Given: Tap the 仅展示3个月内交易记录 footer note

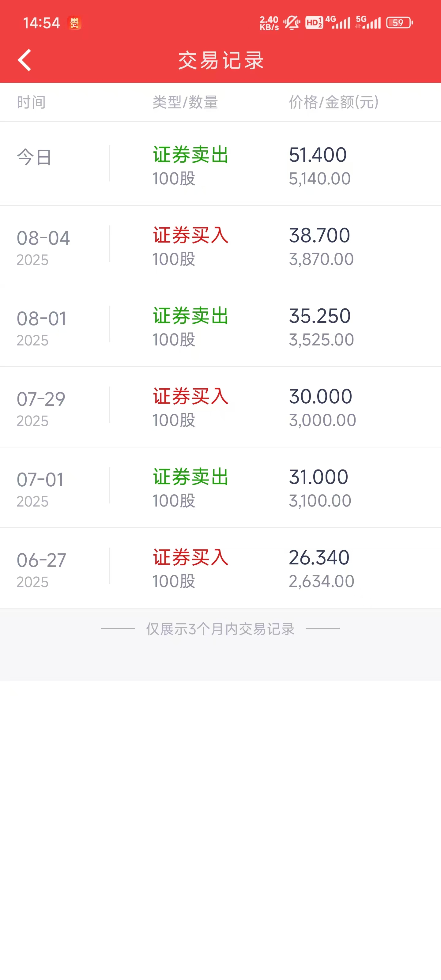Looking at the screenshot, I should (x=220, y=629).
